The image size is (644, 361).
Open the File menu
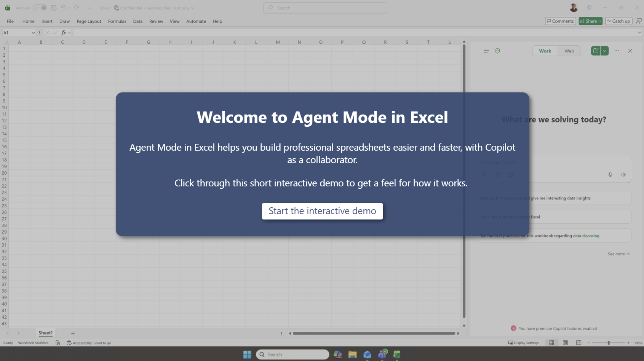(x=10, y=21)
